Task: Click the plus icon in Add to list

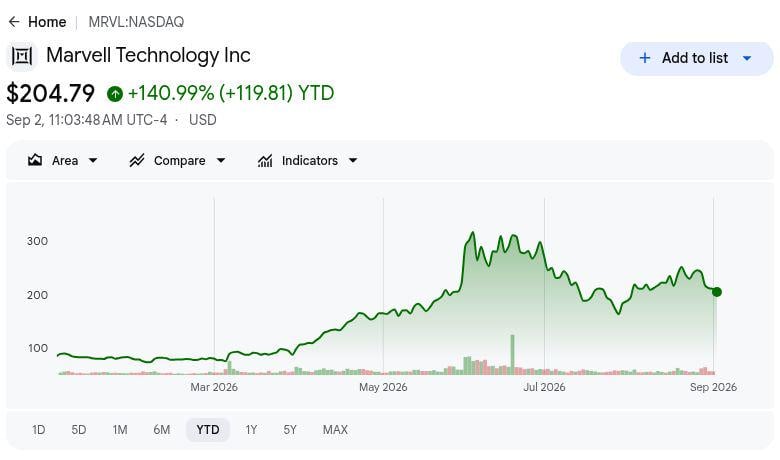Action: pos(645,58)
